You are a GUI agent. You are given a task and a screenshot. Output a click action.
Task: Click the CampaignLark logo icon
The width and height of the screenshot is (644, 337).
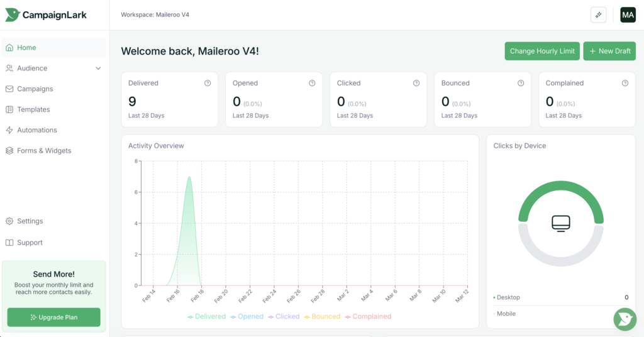[12, 14]
